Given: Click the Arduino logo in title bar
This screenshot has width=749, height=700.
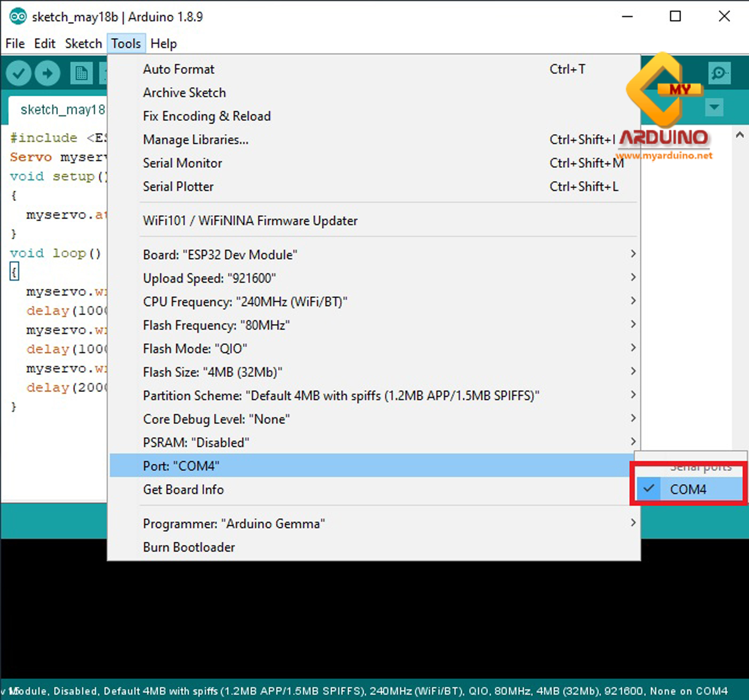Looking at the screenshot, I should pos(18,16).
